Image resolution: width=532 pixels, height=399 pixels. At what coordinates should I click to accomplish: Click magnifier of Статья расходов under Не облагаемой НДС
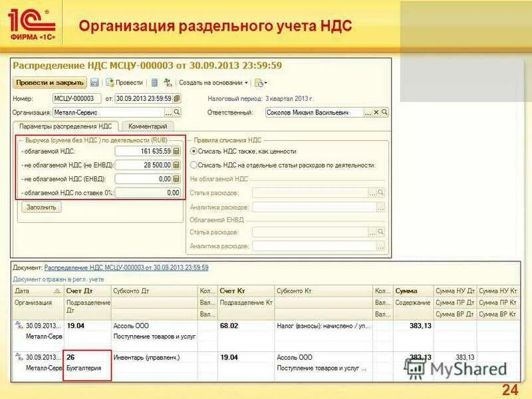(x=380, y=193)
